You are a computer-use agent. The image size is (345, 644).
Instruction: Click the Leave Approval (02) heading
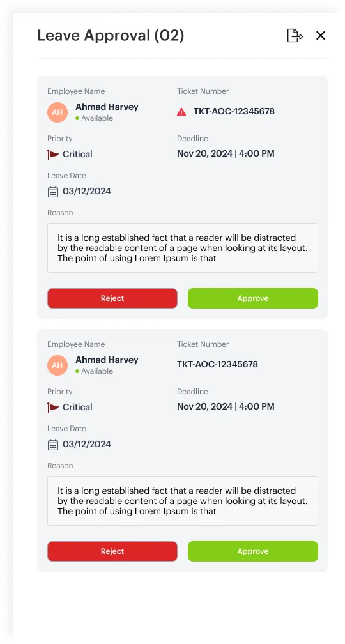[x=111, y=36]
